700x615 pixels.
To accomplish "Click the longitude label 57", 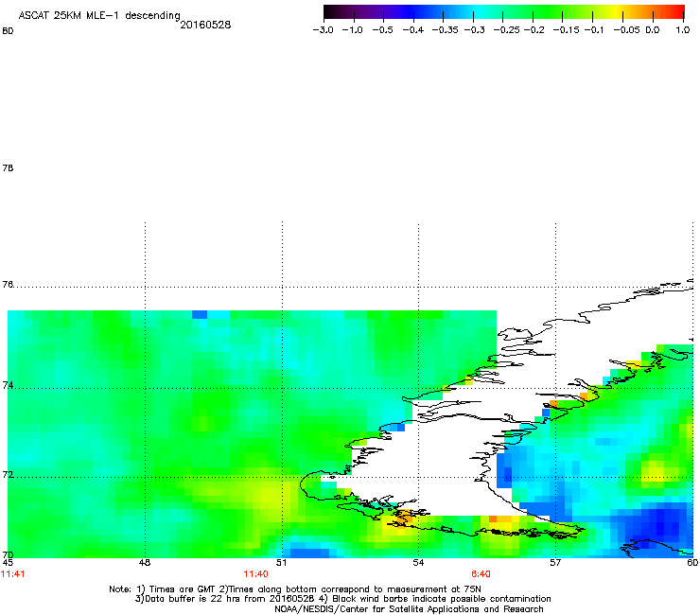I will [555, 563].
